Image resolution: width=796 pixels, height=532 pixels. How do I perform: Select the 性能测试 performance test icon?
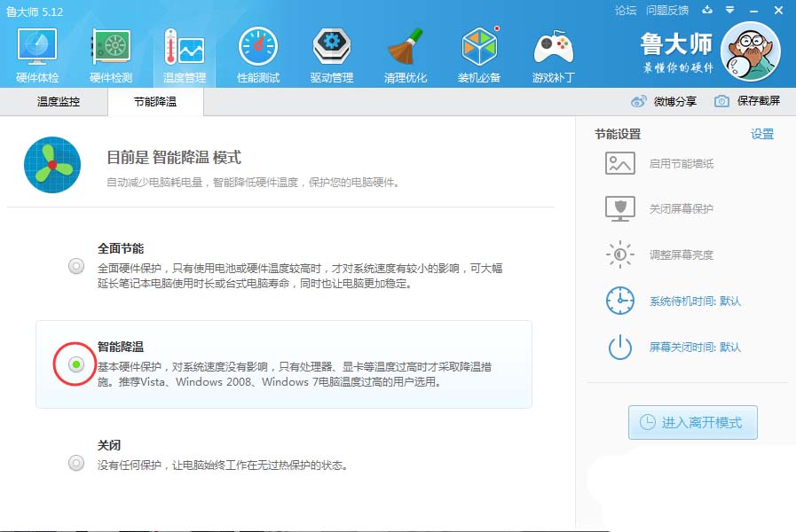257,53
